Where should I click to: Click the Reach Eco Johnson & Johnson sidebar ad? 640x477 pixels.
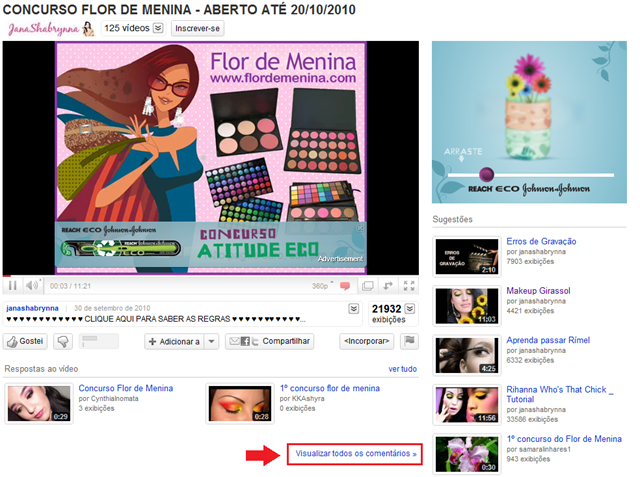coord(529,122)
